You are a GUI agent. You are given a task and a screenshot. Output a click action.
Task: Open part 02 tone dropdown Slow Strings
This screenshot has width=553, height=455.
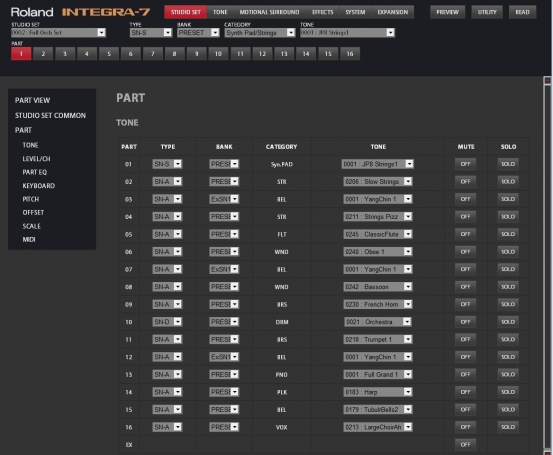[x=377, y=182]
